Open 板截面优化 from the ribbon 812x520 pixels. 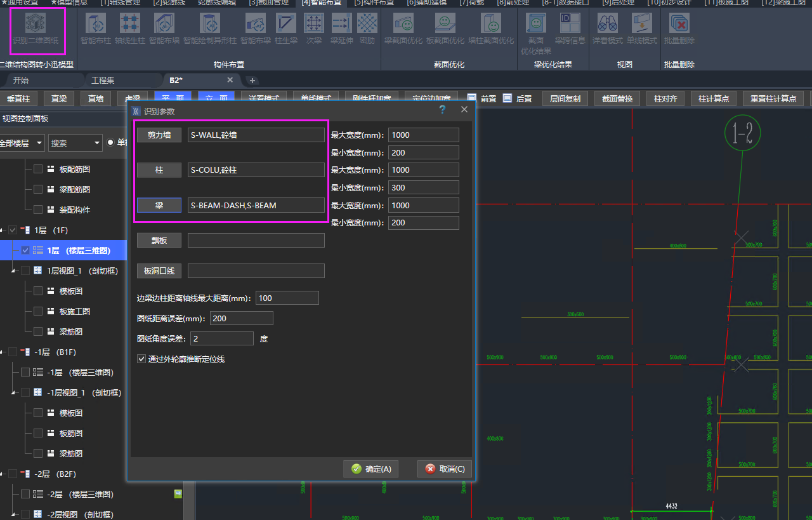[445, 24]
